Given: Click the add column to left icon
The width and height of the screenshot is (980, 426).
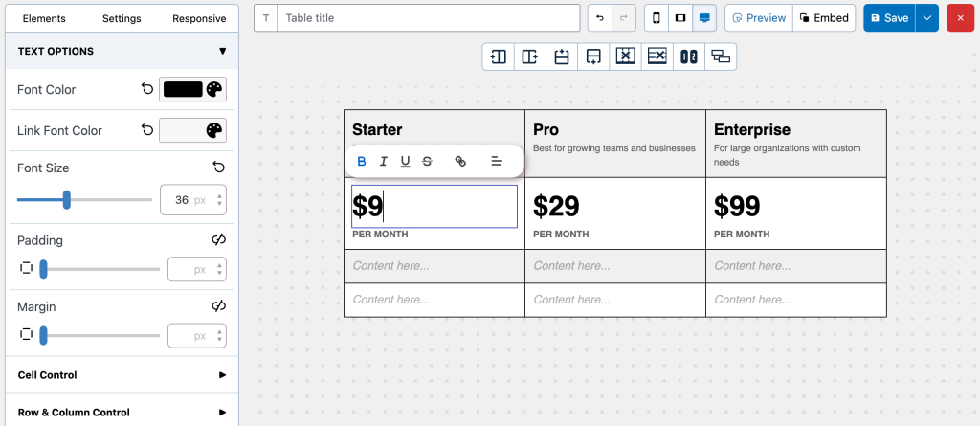Looking at the screenshot, I should (x=498, y=56).
